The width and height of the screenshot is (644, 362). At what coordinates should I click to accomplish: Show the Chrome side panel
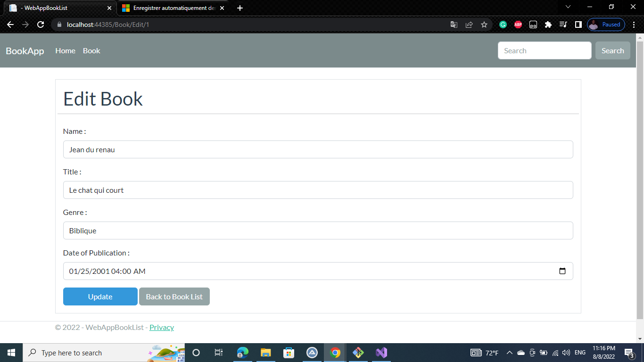point(578,25)
